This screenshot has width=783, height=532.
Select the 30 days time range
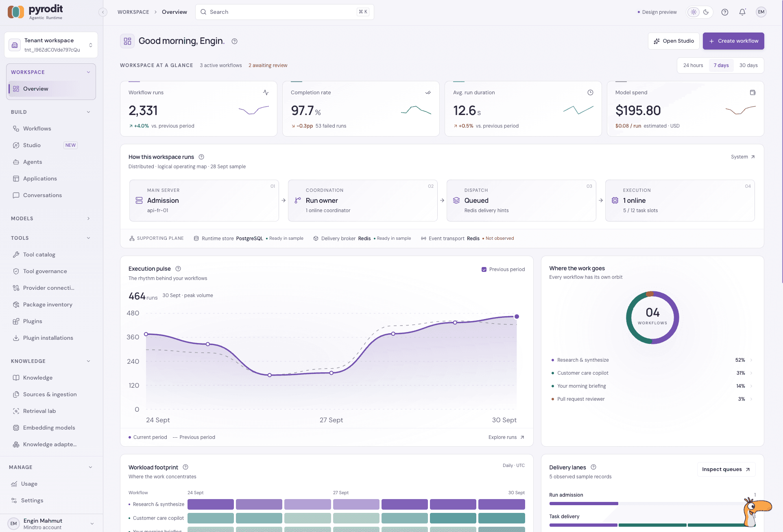point(748,65)
